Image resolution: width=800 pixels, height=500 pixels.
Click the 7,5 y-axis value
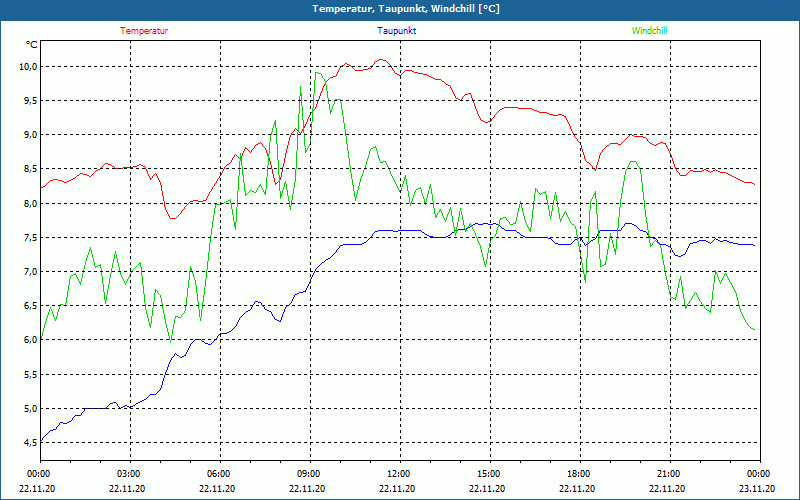30,238
